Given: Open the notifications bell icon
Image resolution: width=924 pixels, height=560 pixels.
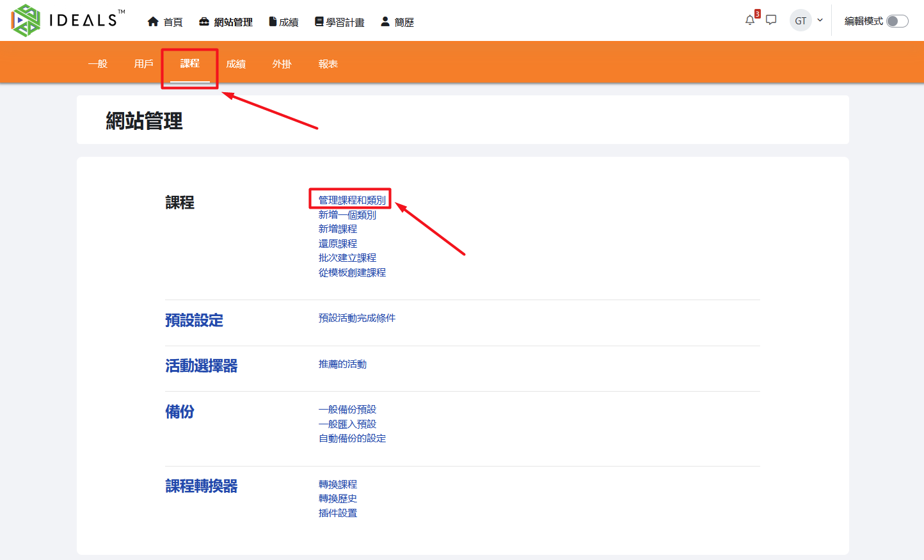Looking at the screenshot, I should pos(750,20).
